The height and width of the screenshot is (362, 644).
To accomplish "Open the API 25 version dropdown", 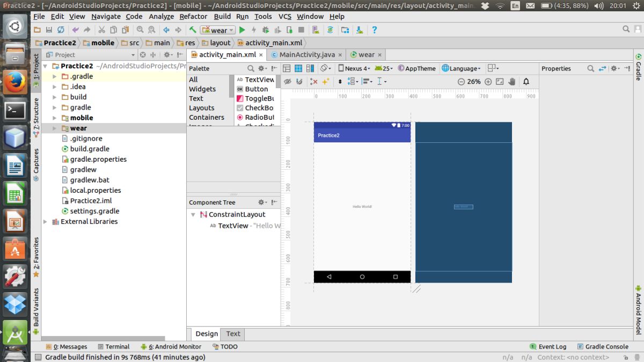I will click(x=384, y=68).
